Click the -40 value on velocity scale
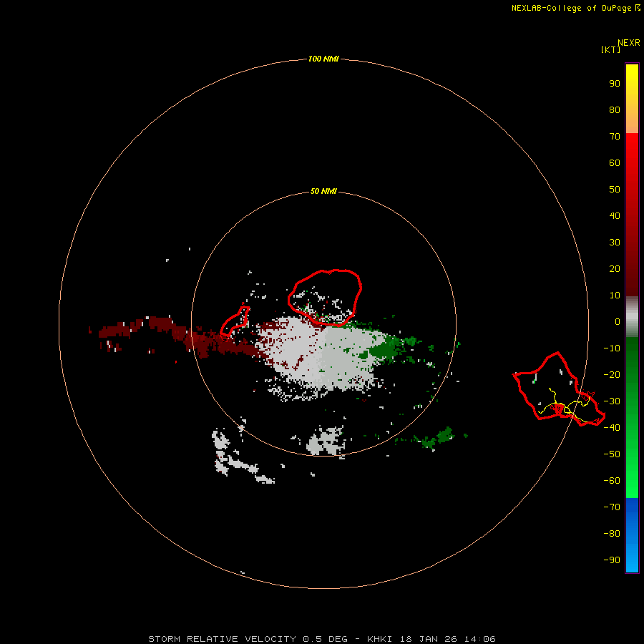The height and width of the screenshot is (644, 644). [612, 428]
